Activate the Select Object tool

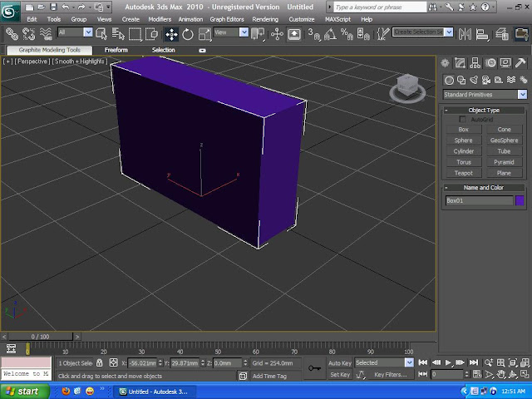coord(101,33)
